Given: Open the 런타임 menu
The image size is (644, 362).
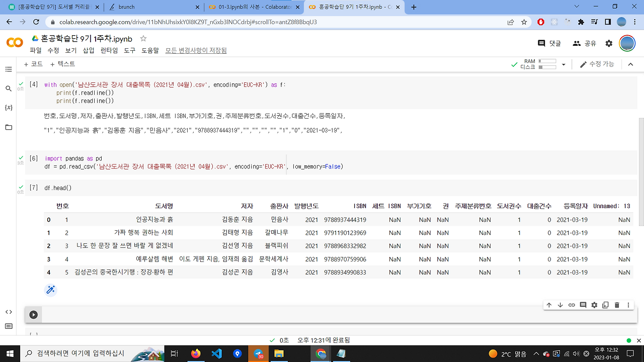Looking at the screenshot, I should [x=108, y=50].
